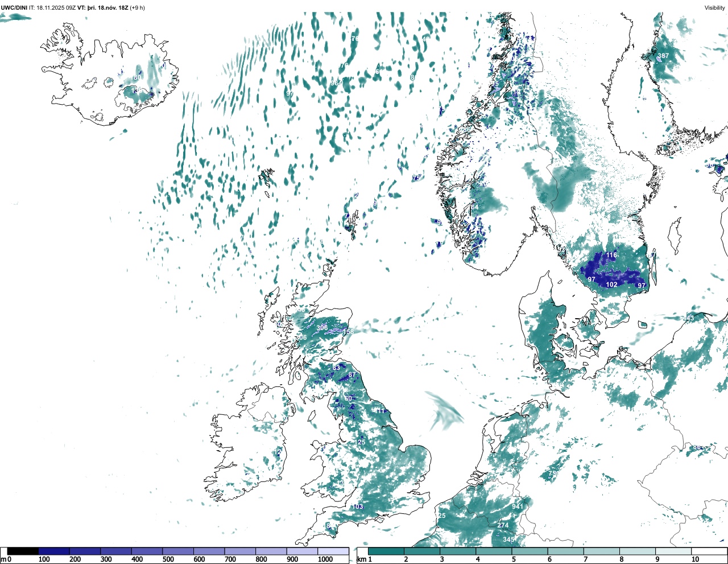Screen dimensions: 728x564
Task: Select the 3–4 km legend swatch
Action: click(458, 551)
